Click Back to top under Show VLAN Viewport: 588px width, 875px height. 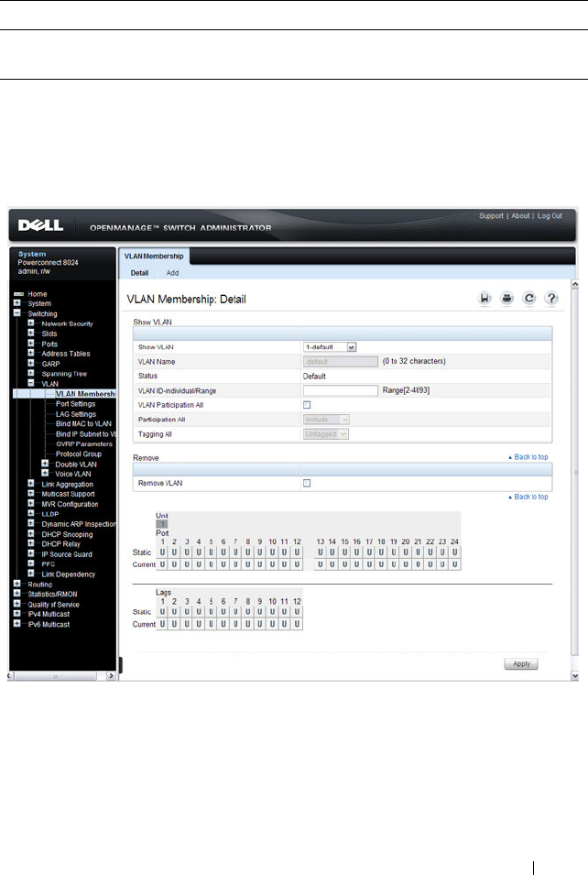click(x=528, y=457)
